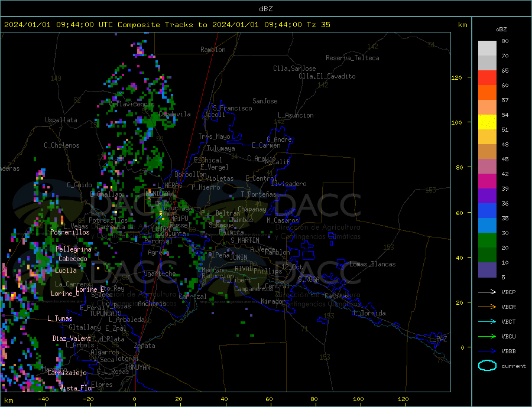Click the timestamp header 'Composite Tracks to' text
Viewport: 532px width, 407px height.
click(x=162, y=24)
